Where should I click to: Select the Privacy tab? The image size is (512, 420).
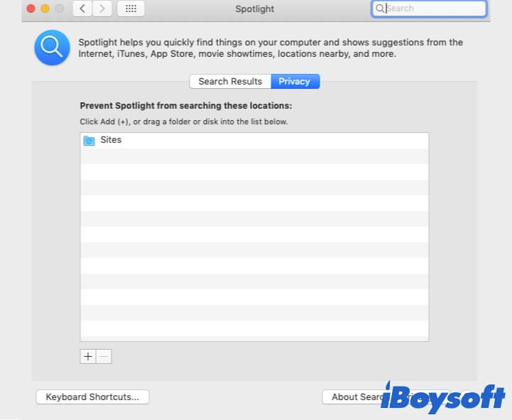(295, 81)
